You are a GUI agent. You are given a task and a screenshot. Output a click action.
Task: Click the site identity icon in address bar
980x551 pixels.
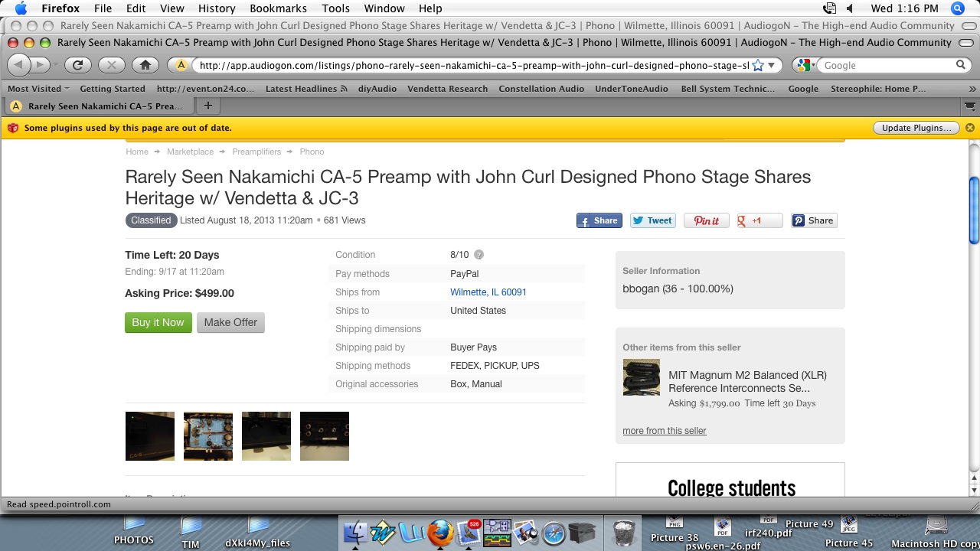[x=181, y=65]
